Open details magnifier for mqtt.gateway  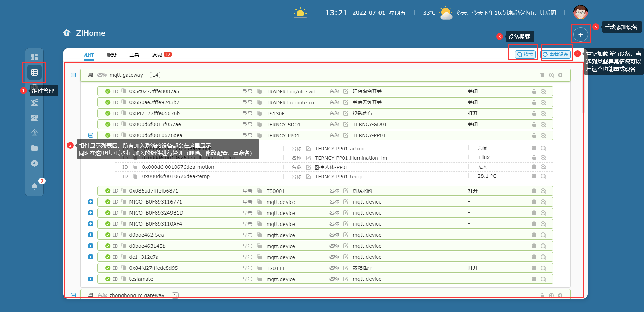tap(551, 75)
